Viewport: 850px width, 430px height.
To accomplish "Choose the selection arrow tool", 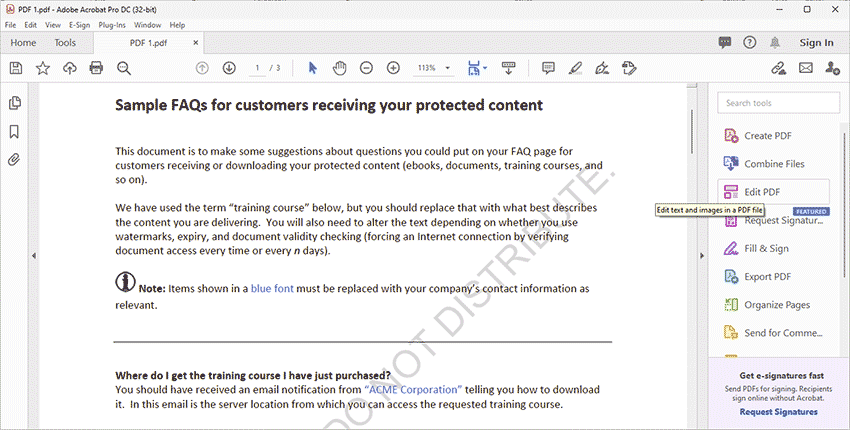I will pyautogui.click(x=312, y=68).
